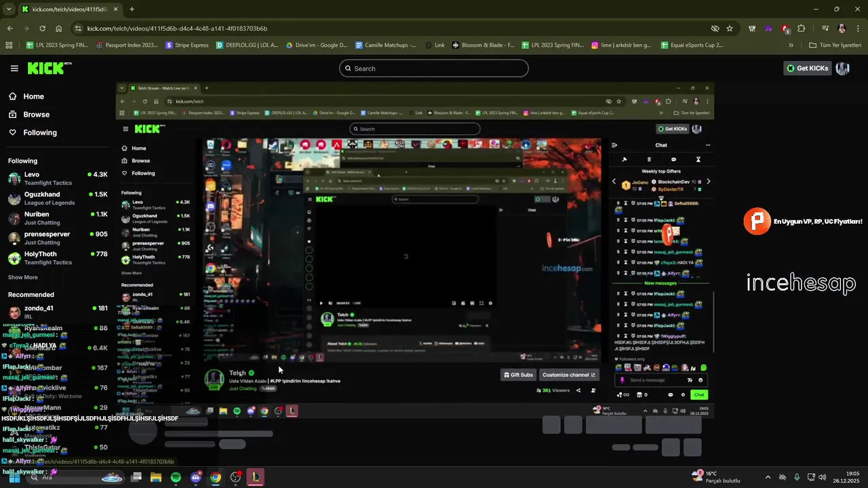Collapse the Chat panel with arrow icon
The height and width of the screenshot is (488, 868).
click(614, 145)
